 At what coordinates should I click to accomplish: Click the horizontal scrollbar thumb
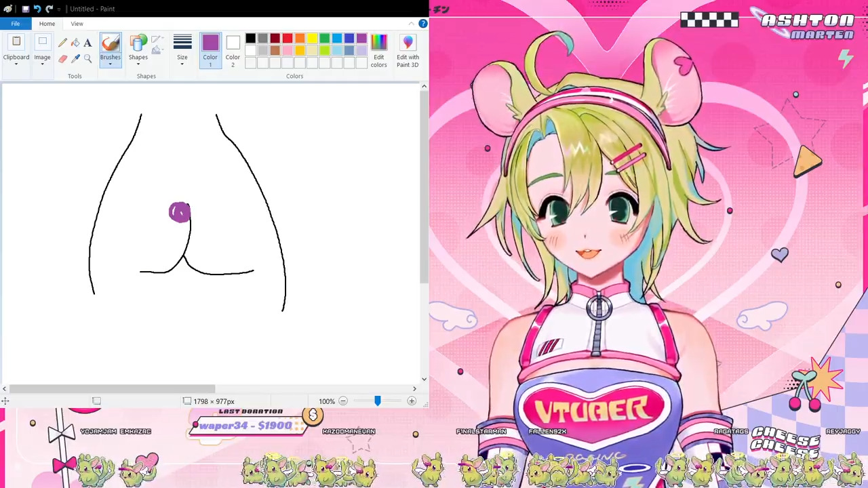point(112,388)
